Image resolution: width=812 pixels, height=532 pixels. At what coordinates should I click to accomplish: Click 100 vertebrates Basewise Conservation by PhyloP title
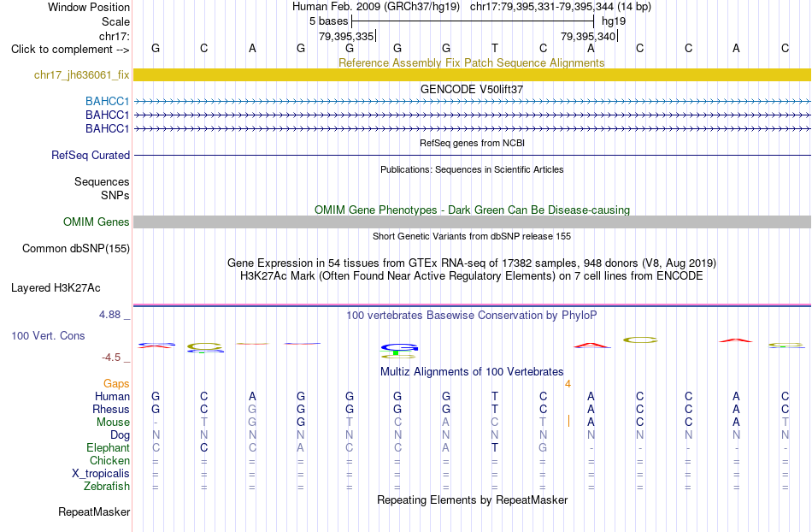[471, 315]
